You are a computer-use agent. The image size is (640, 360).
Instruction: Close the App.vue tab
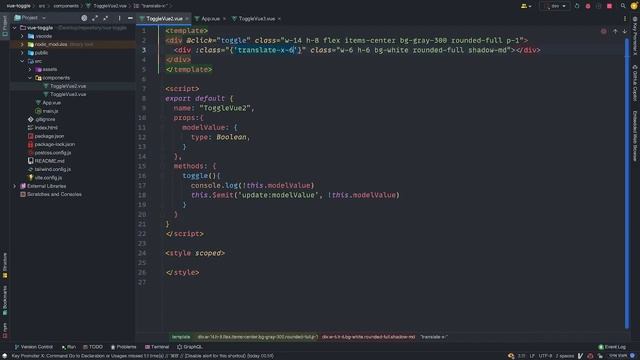click(x=224, y=19)
